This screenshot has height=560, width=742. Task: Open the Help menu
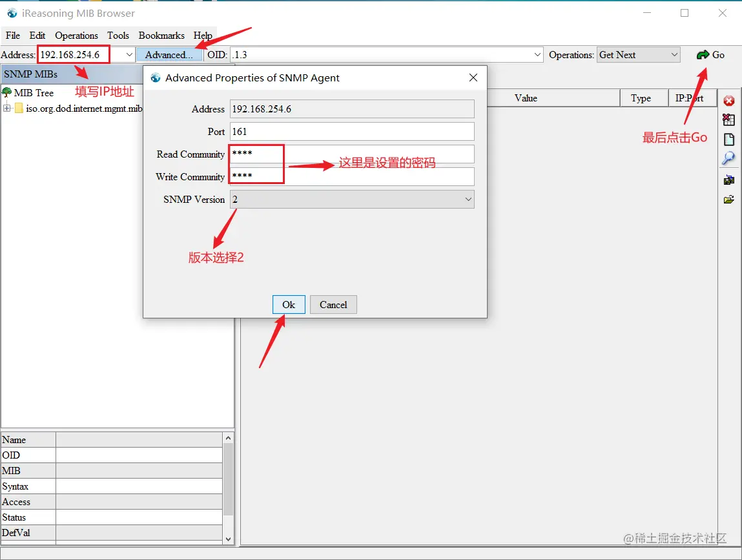click(203, 36)
